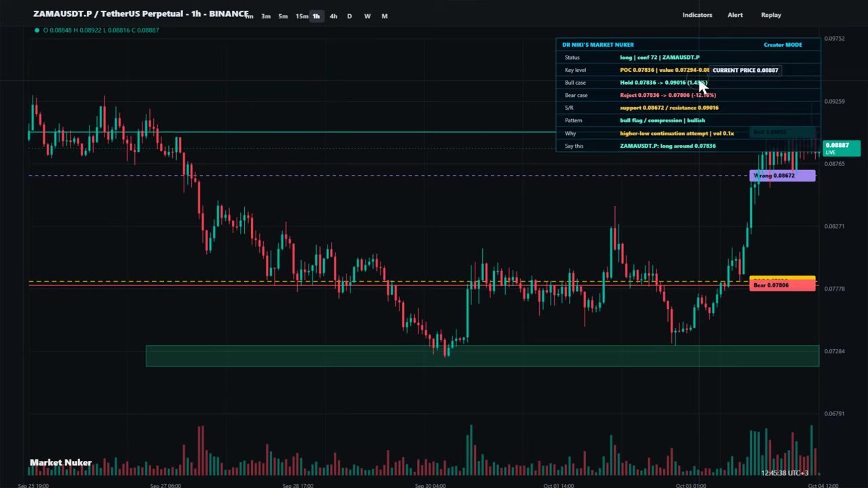Click the 0.09259 price axis label
Viewport: 868px width, 488px height.
click(x=834, y=102)
